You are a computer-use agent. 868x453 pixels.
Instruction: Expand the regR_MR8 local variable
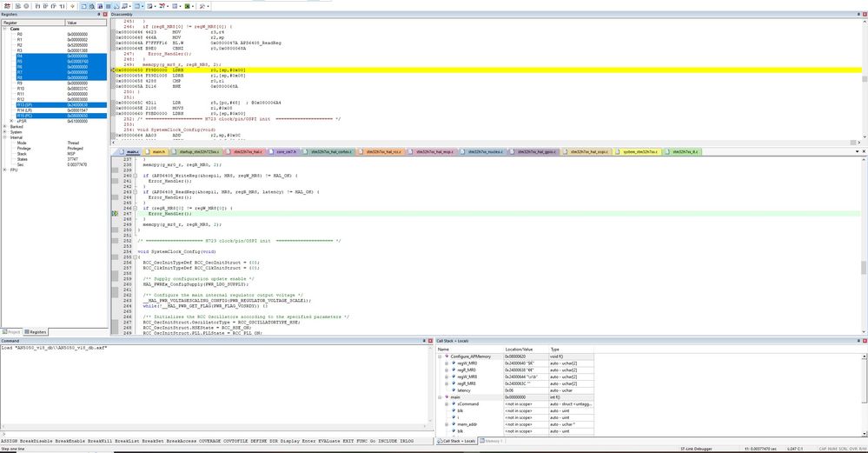pos(447,383)
